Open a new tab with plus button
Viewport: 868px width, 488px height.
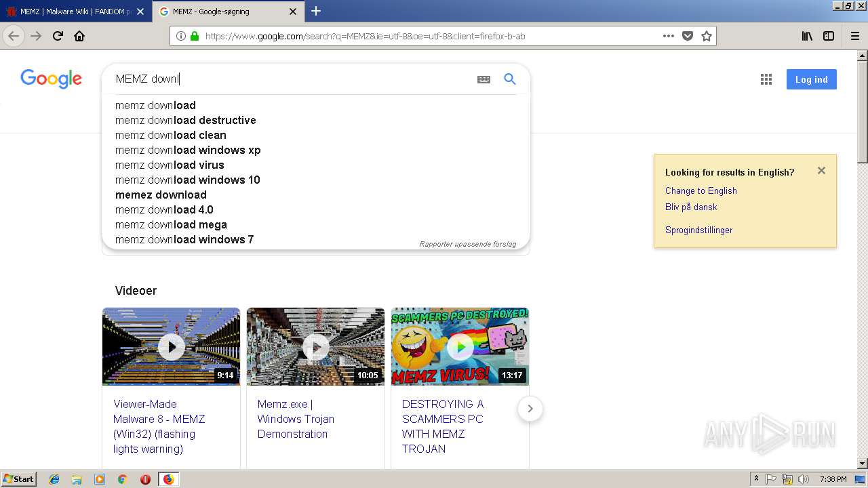click(x=316, y=11)
